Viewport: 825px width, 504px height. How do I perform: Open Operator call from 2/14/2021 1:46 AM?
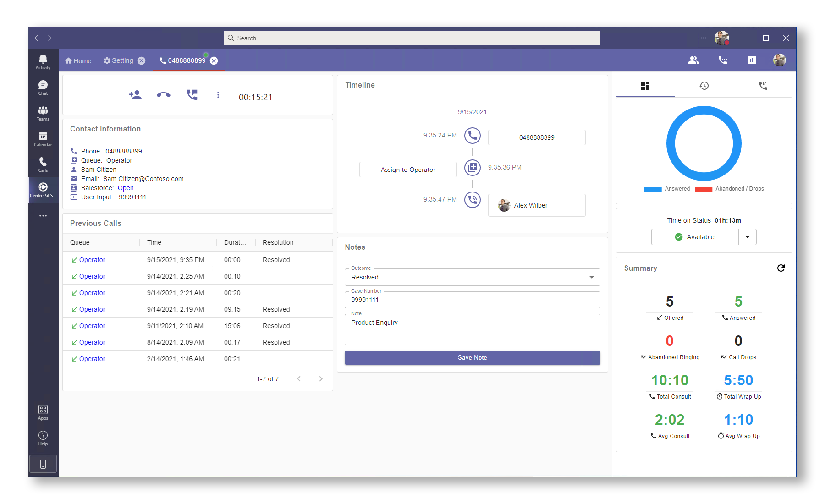tap(92, 359)
